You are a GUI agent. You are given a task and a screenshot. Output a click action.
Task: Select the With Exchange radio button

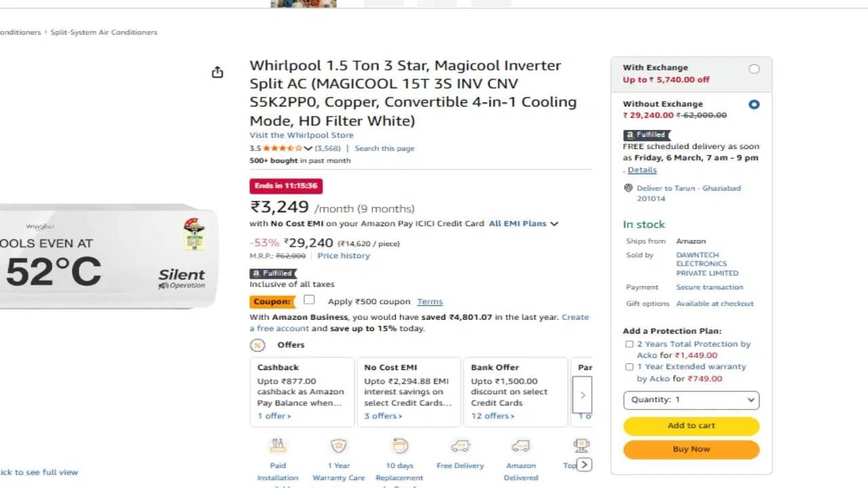click(754, 68)
